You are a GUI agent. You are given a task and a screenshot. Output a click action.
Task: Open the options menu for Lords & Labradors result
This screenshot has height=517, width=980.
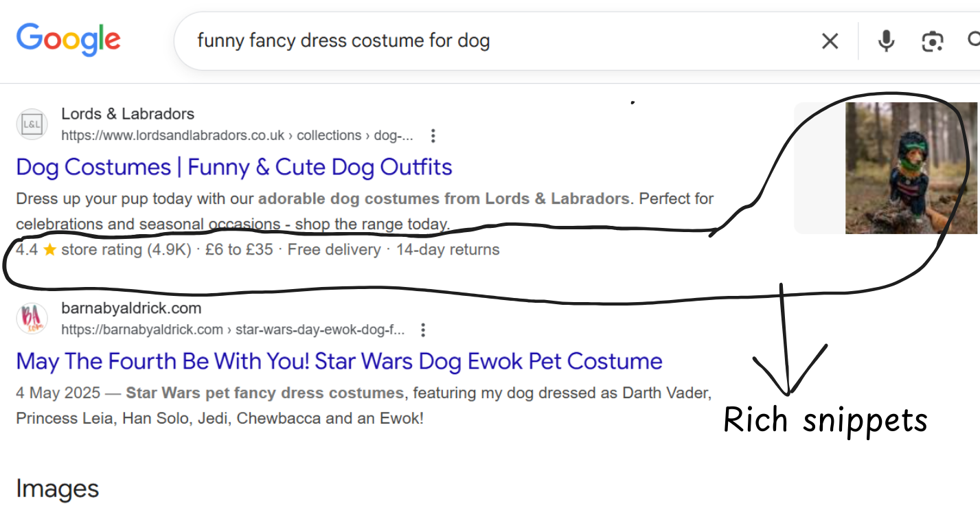point(433,136)
